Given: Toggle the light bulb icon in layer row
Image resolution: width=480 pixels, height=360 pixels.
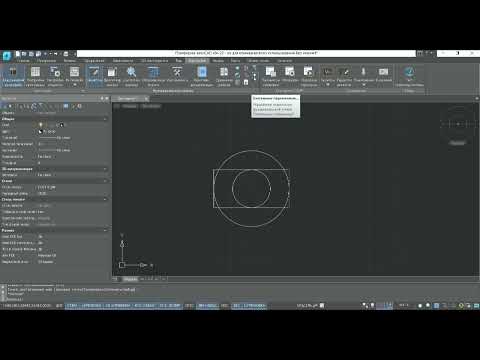Looking at the screenshot, I should [x=41, y=125].
